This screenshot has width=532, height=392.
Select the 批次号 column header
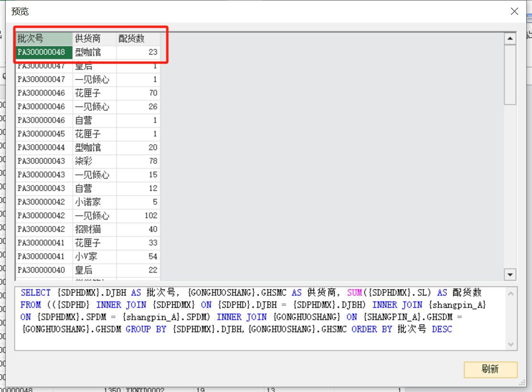click(44, 38)
